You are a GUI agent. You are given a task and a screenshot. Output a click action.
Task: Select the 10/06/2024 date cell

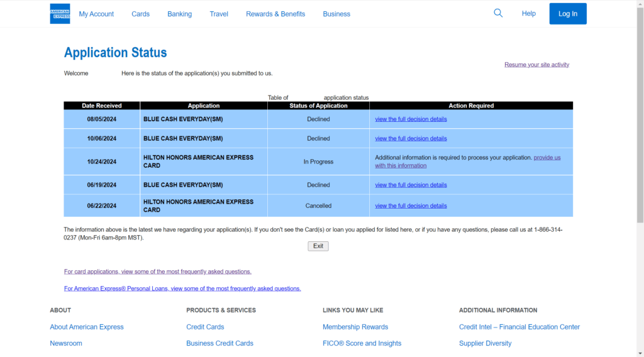(x=102, y=138)
